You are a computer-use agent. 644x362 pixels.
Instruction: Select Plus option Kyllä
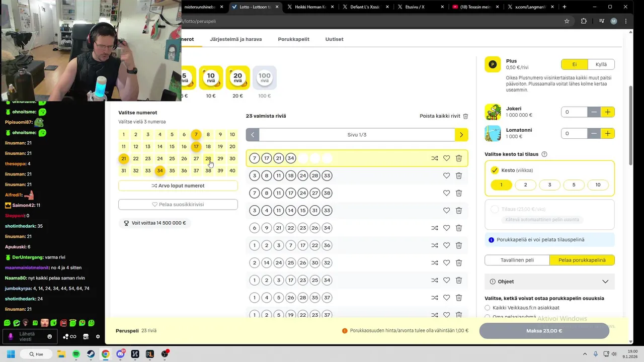601,64
